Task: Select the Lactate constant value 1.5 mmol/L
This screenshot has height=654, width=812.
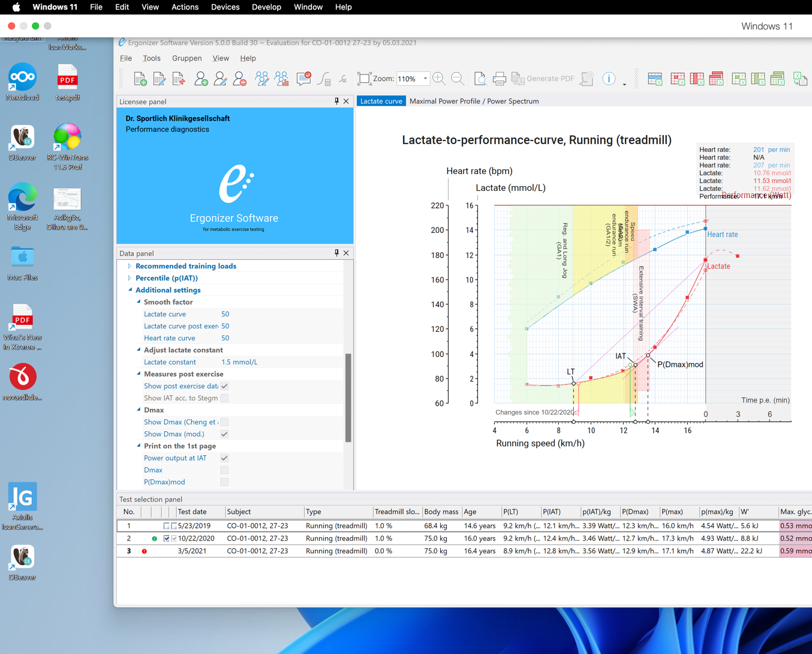Action: point(239,362)
